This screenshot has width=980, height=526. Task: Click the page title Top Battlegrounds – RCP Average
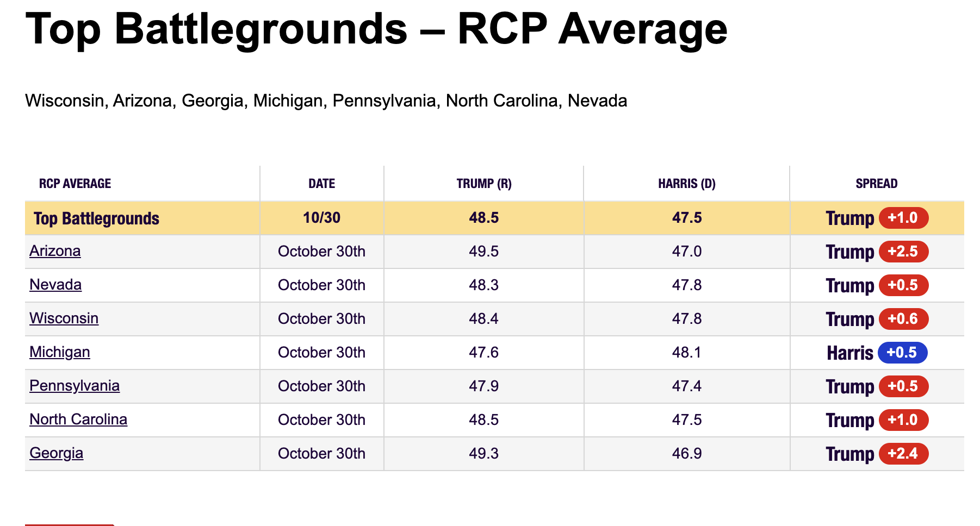[x=376, y=29]
